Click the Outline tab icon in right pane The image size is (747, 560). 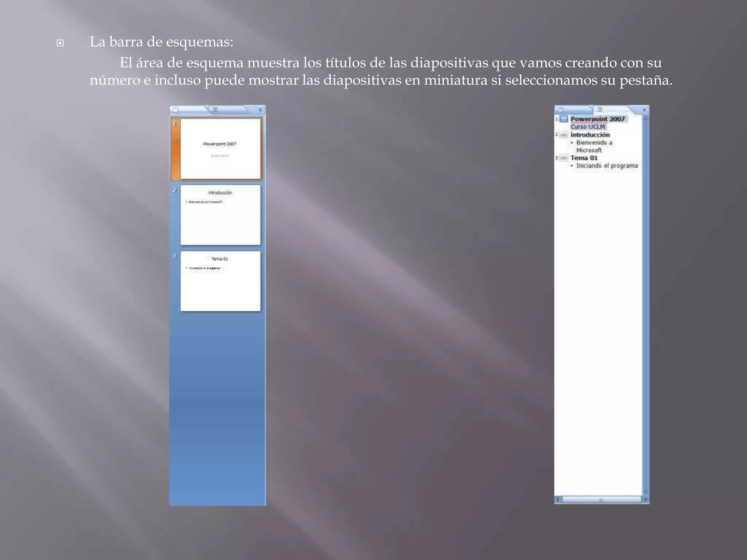(x=600, y=109)
